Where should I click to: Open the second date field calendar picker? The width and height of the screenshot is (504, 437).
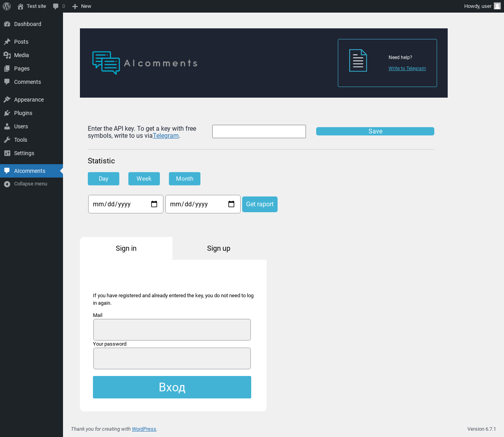coord(231,204)
